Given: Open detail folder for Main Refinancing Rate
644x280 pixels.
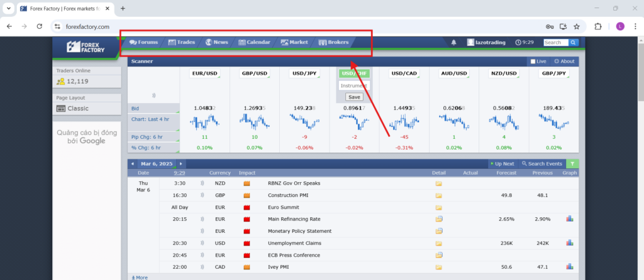Looking at the screenshot, I should (x=438, y=219).
